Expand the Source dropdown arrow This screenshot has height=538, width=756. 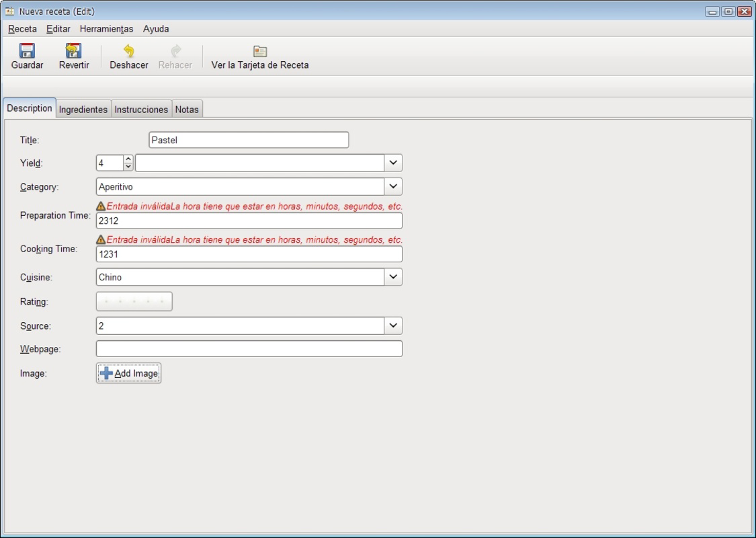point(393,325)
